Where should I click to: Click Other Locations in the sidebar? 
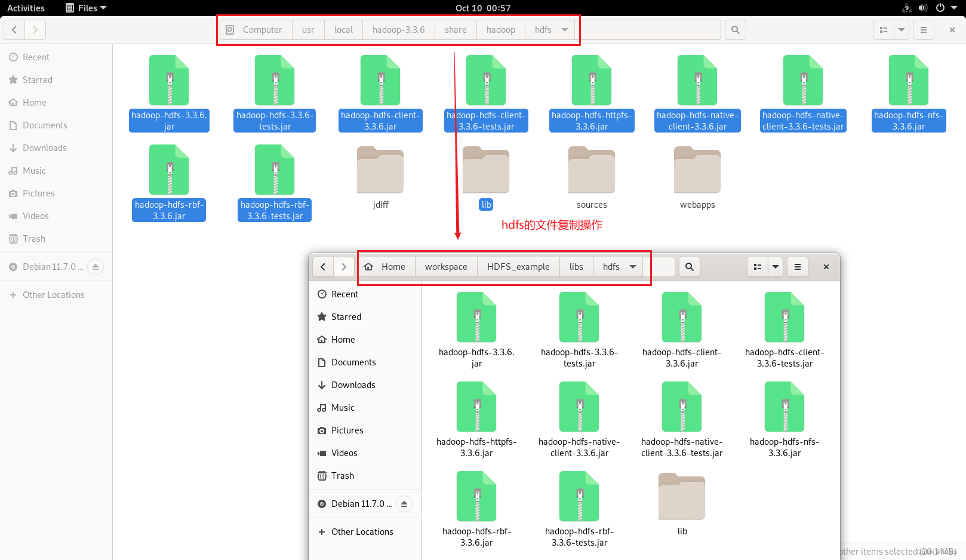point(54,294)
